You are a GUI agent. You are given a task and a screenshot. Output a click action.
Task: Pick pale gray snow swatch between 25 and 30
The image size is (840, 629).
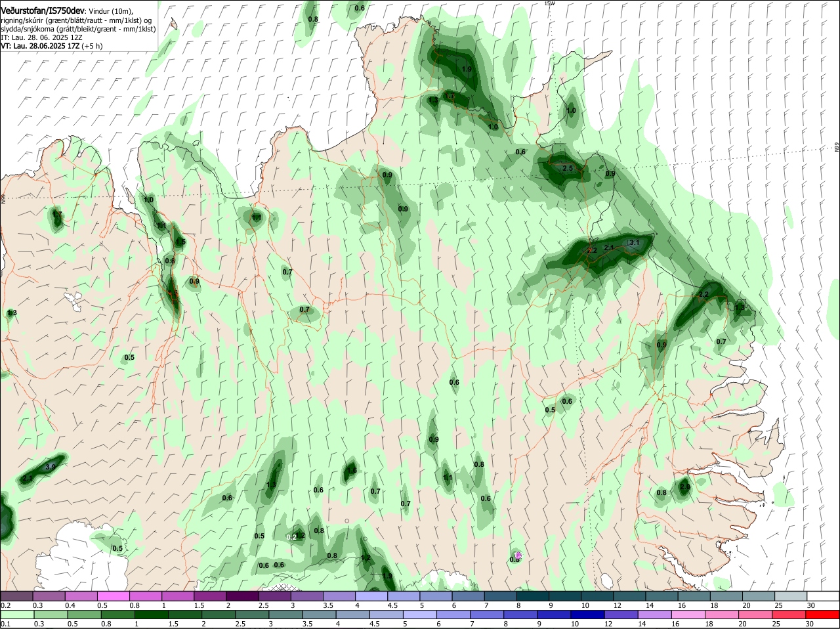click(790, 596)
